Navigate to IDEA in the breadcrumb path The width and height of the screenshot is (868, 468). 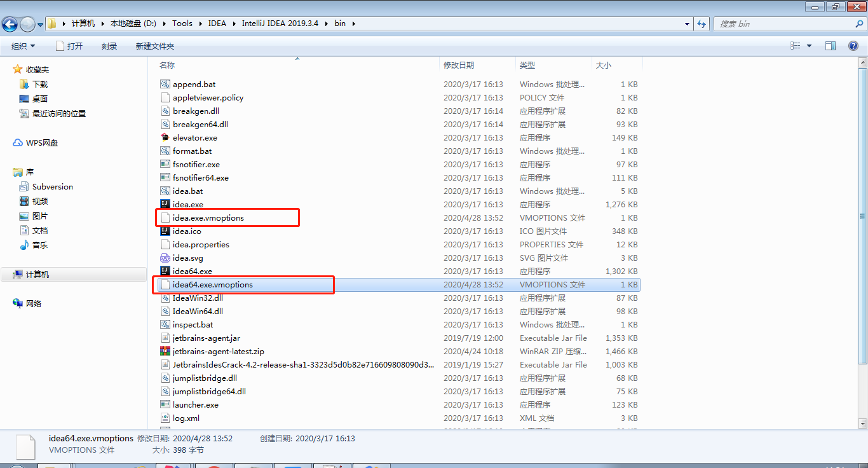pos(217,23)
